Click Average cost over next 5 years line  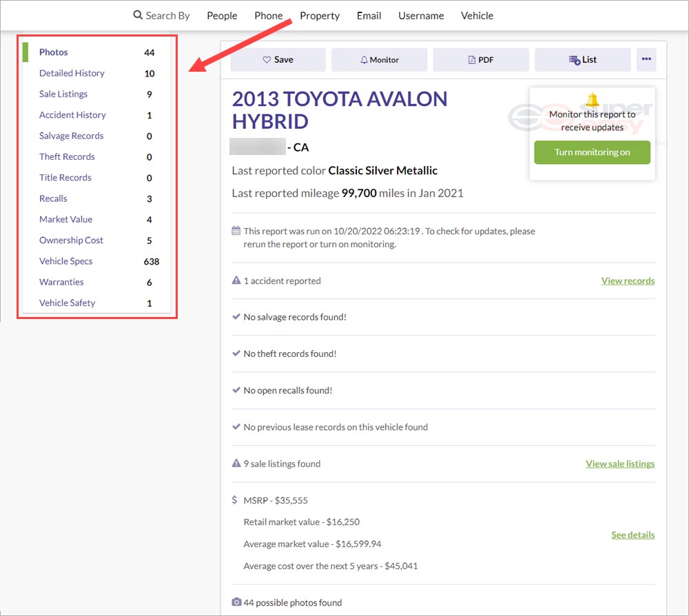pyautogui.click(x=331, y=566)
